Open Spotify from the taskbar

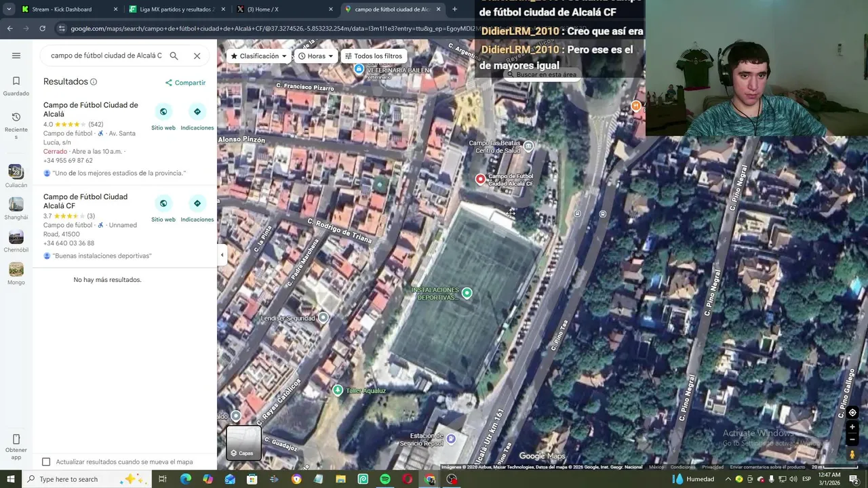pyautogui.click(x=385, y=479)
